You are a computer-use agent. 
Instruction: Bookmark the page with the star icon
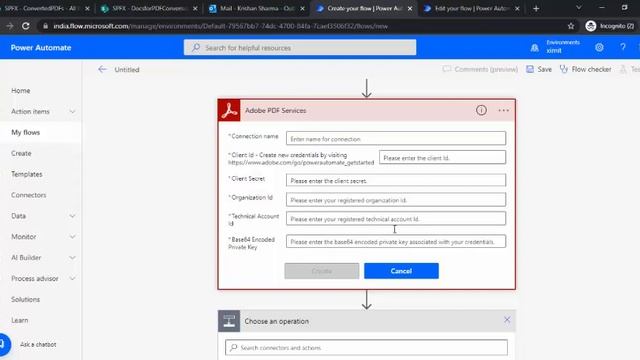click(x=571, y=26)
